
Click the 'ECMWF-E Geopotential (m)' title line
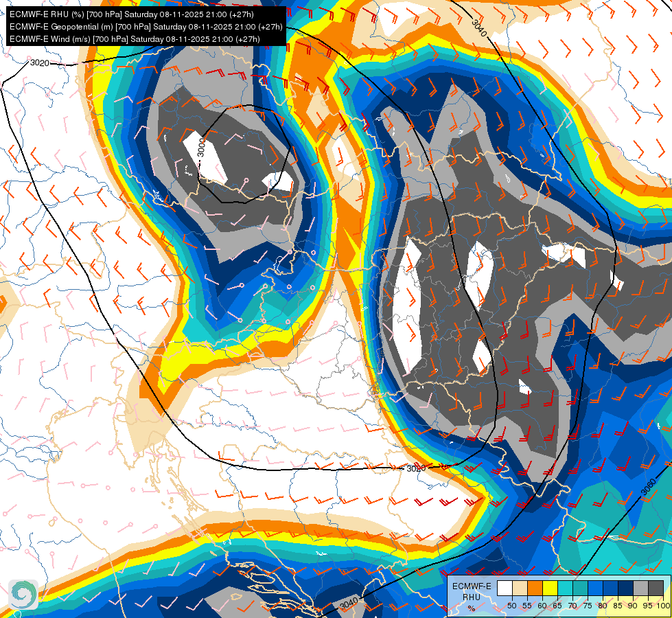pos(146,27)
